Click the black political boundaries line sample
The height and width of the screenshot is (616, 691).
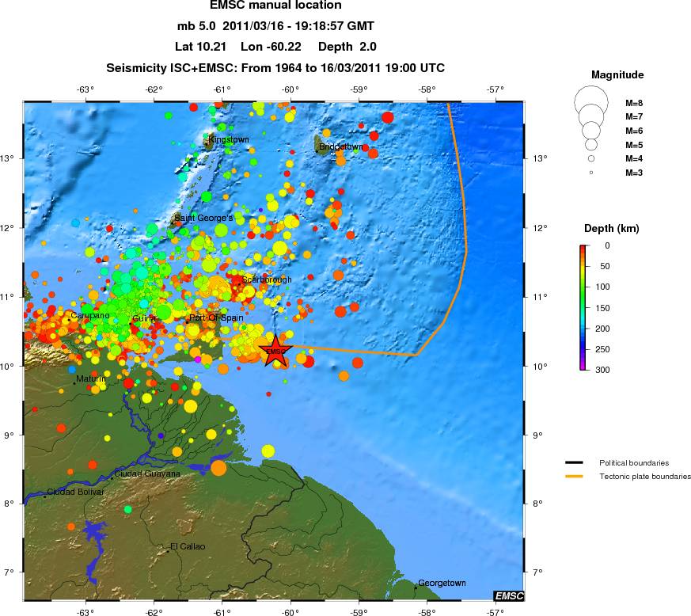[574, 462]
